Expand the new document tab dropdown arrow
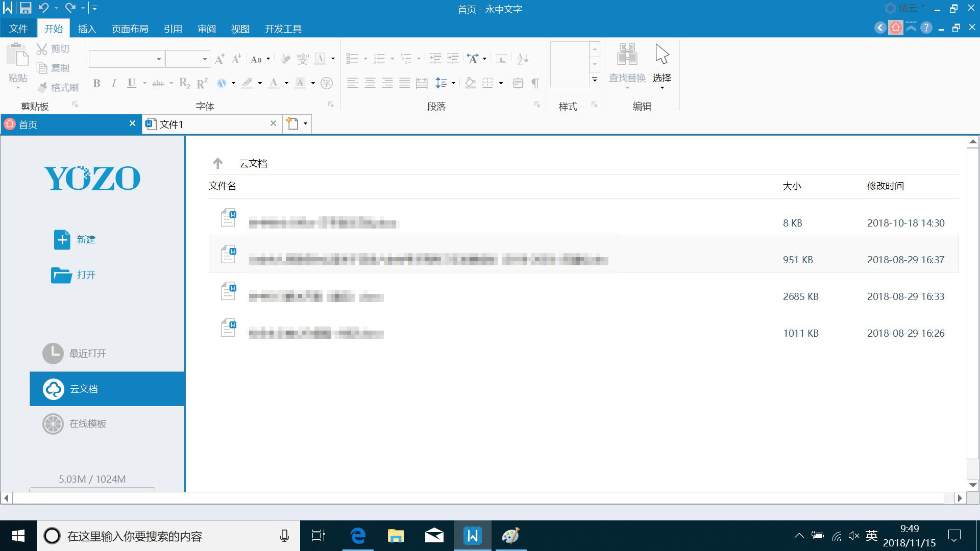The width and height of the screenshot is (980, 551). coord(305,123)
